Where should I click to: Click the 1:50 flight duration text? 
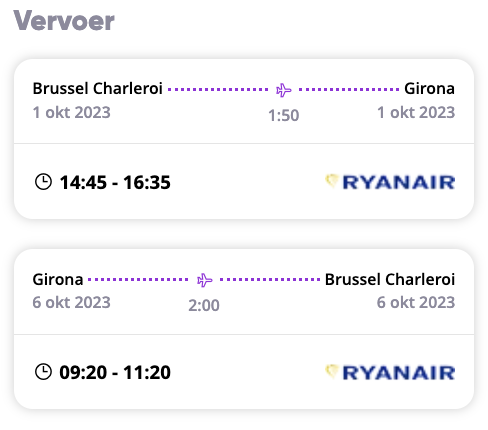pos(284,115)
